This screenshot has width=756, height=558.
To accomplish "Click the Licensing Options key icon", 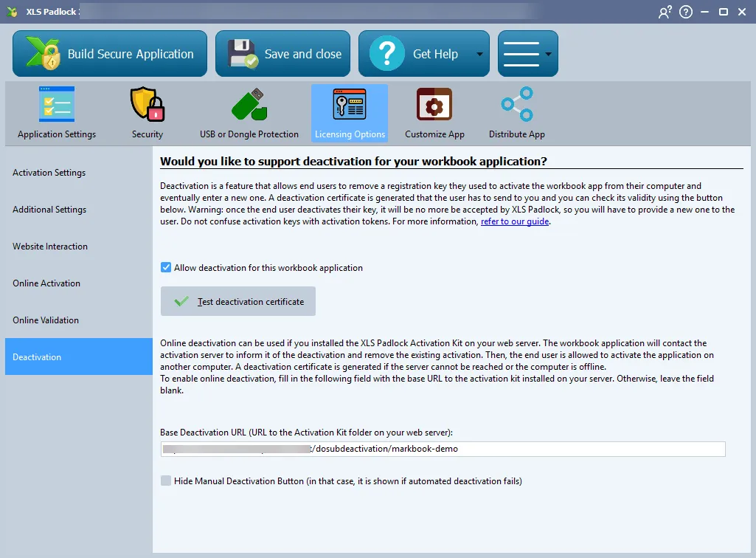I will click(350, 104).
